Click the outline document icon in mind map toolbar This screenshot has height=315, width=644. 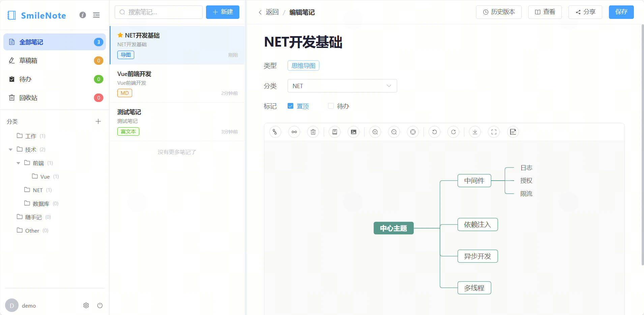click(x=513, y=132)
